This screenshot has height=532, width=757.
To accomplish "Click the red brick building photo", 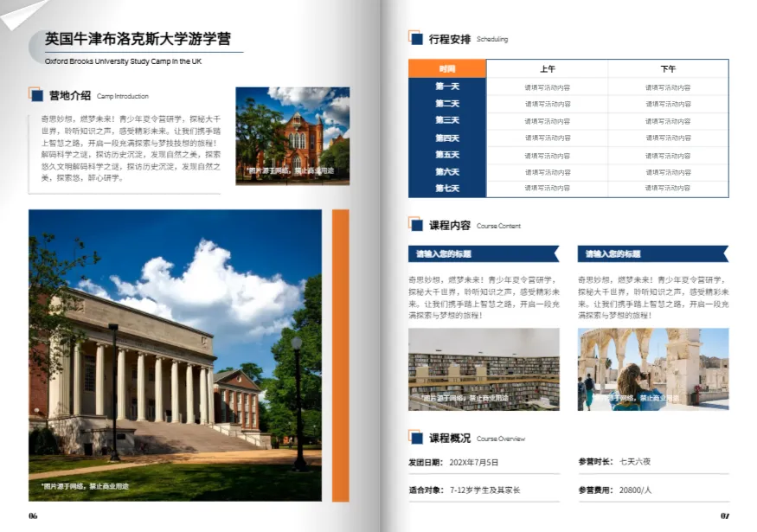I will 292,136.
